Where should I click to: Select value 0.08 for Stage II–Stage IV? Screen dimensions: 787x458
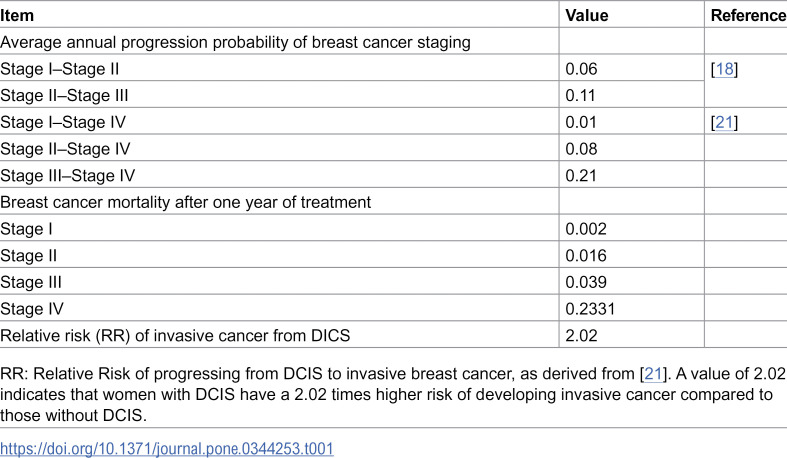(581, 148)
